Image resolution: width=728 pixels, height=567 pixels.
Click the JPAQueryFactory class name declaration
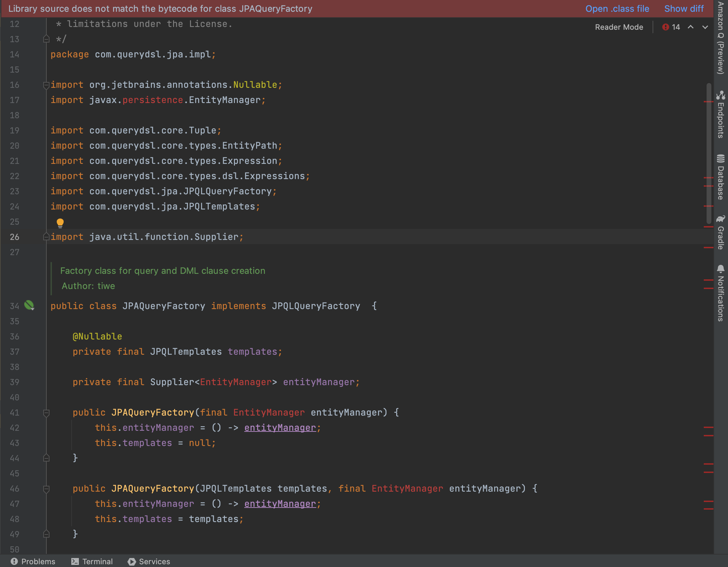click(x=164, y=306)
